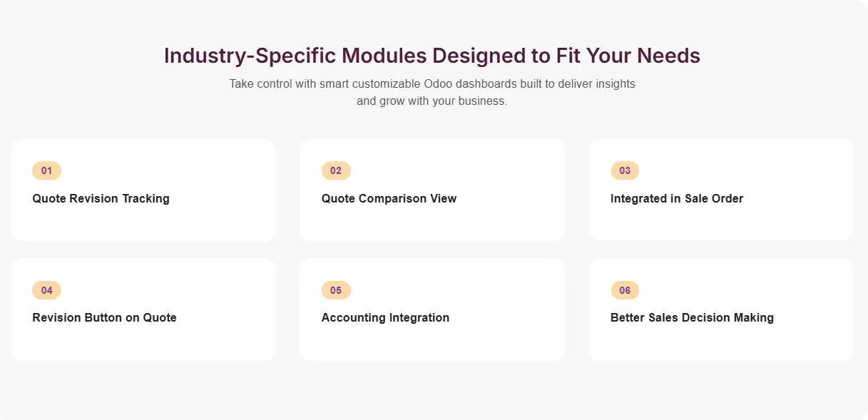Click the 01 number badge
This screenshot has height=420, width=868.
[46, 170]
